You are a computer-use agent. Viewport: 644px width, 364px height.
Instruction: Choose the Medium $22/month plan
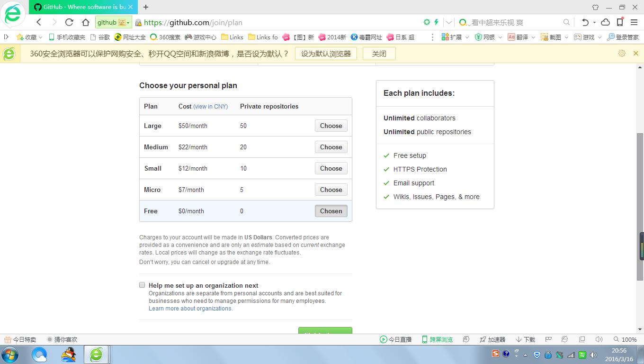(331, 147)
